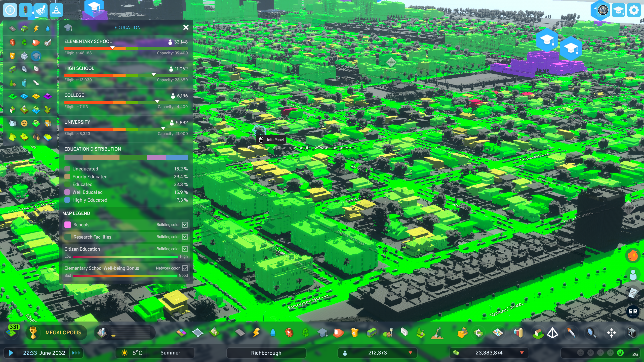The image size is (644, 362).
Task: Open the Roads infoview icon
Action: (12, 29)
